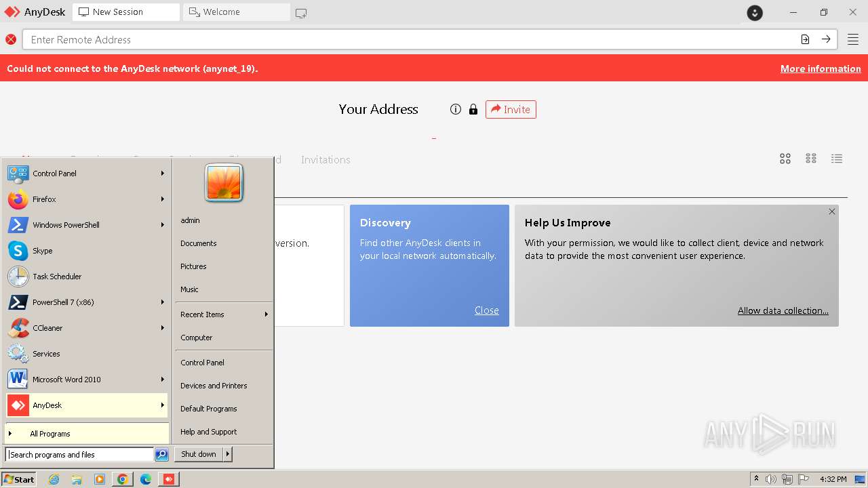Expand Windows PowerShell submenu arrow
The height and width of the screenshot is (488, 868).
click(163, 225)
